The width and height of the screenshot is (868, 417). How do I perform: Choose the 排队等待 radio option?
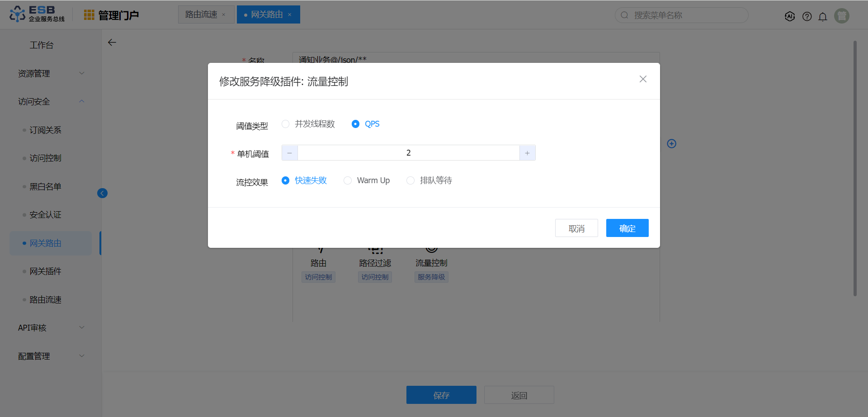410,180
